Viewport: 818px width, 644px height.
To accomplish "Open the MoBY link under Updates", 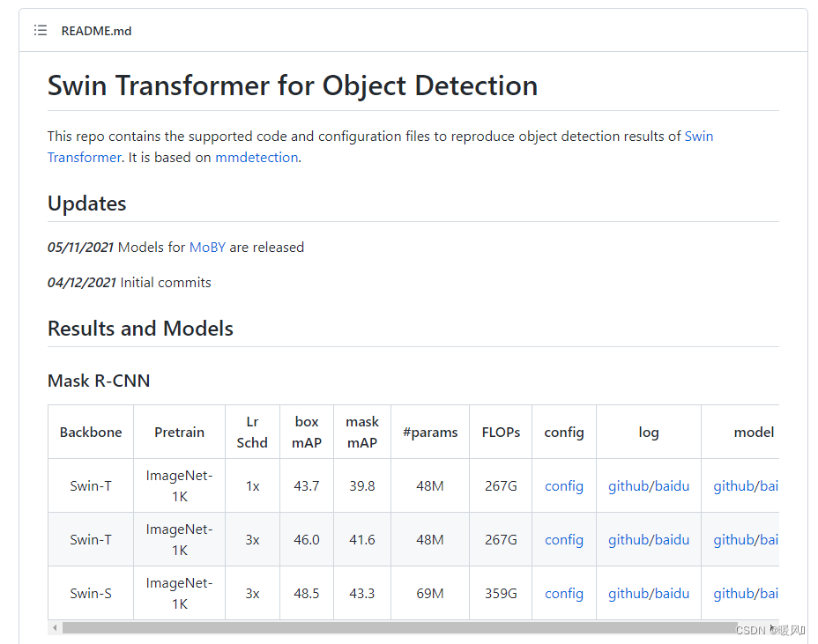I will coord(207,248).
